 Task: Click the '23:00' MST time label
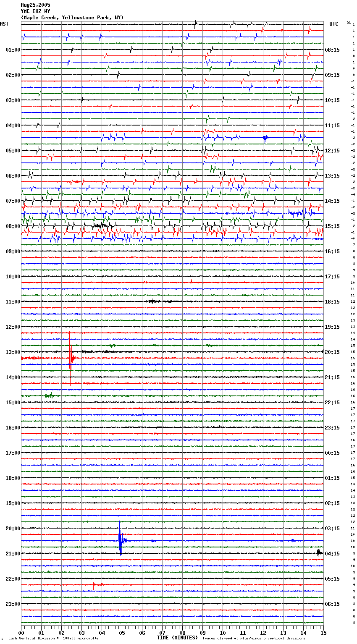click(x=13, y=604)
